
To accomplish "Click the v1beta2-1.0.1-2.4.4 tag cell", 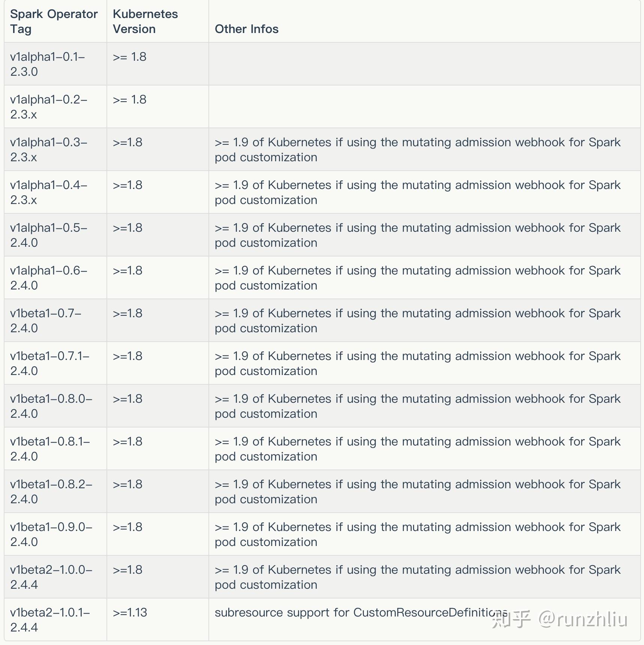I will 50,620.
